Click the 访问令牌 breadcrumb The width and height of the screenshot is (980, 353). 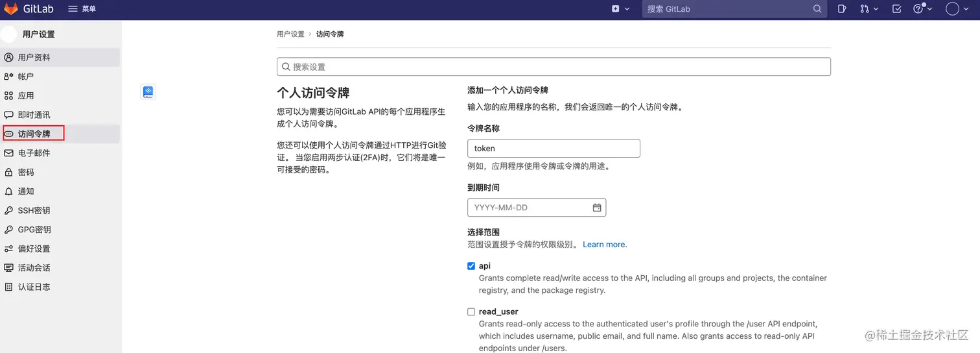point(330,34)
